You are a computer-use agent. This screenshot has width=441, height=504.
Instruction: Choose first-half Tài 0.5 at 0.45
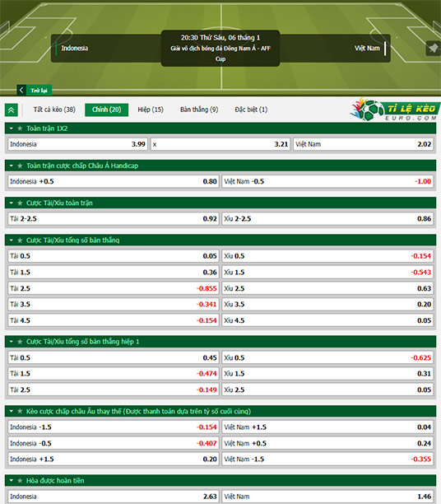tap(114, 357)
